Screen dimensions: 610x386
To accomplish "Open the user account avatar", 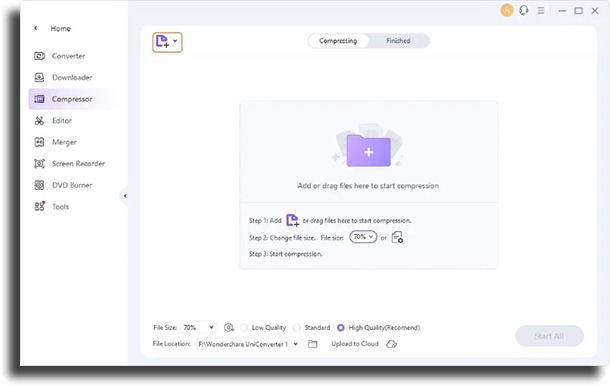I will coord(507,10).
